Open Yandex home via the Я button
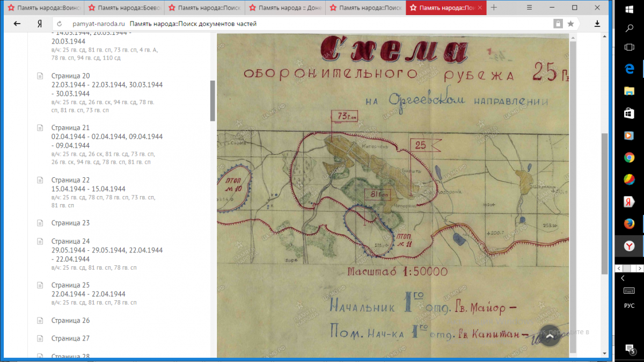Screen dimensions: 644x362 (40, 24)
